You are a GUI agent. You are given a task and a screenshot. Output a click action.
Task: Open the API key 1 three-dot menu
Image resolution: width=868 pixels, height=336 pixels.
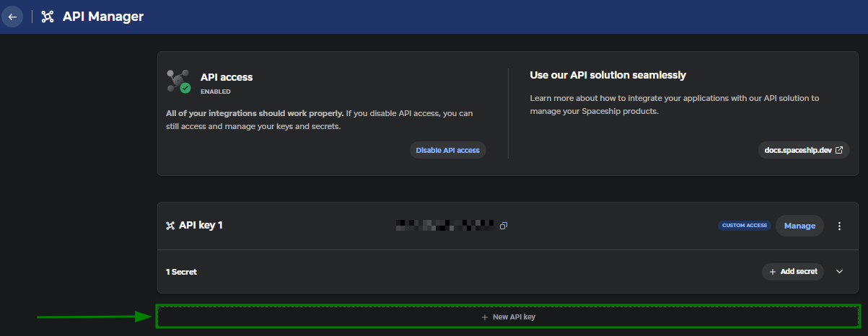click(839, 226)
